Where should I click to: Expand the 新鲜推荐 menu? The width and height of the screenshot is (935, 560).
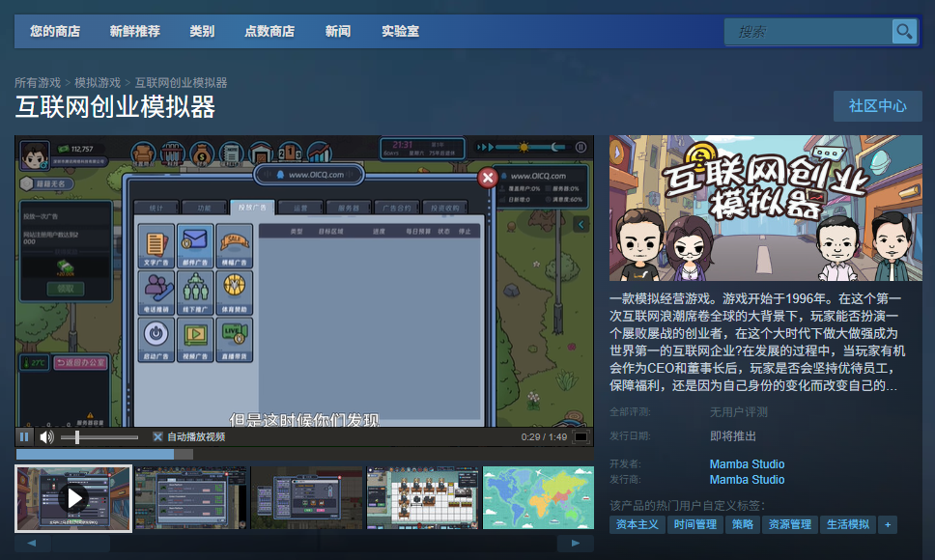point(135,32)
